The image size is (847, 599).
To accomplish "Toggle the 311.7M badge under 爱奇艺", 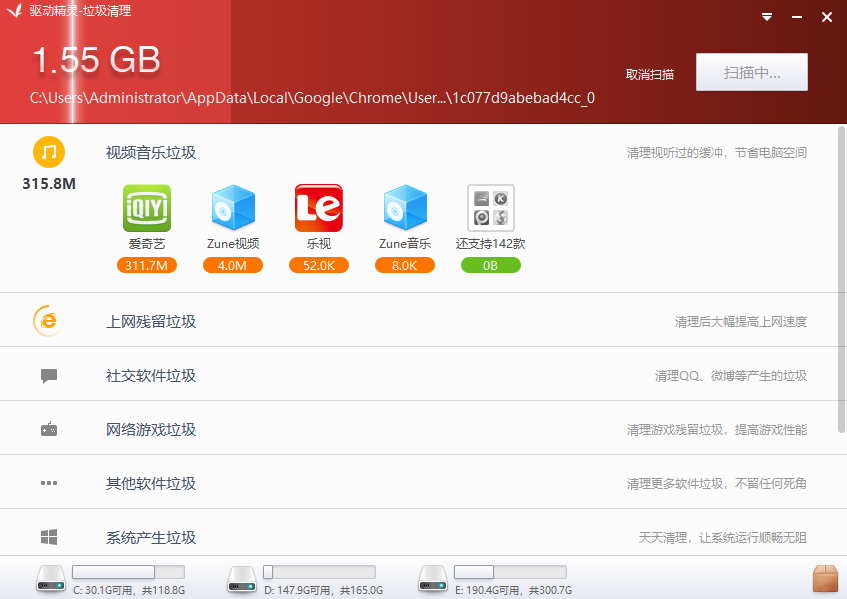I will 146,265.
